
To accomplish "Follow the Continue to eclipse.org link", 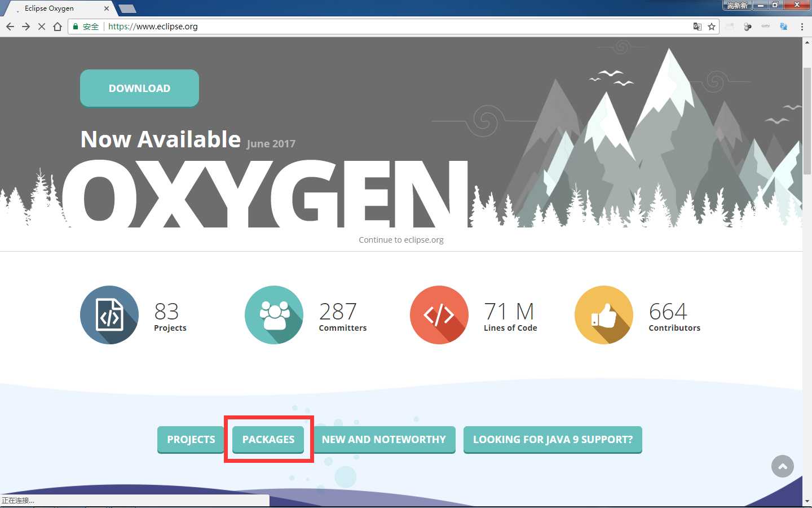I will (x=401, y=240).
